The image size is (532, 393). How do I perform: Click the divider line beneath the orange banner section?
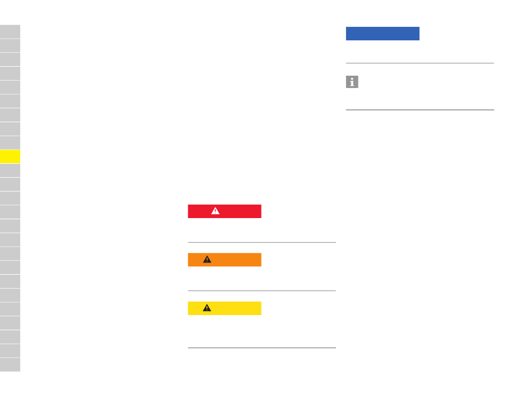pyautogui.click(x=262, y=290)
